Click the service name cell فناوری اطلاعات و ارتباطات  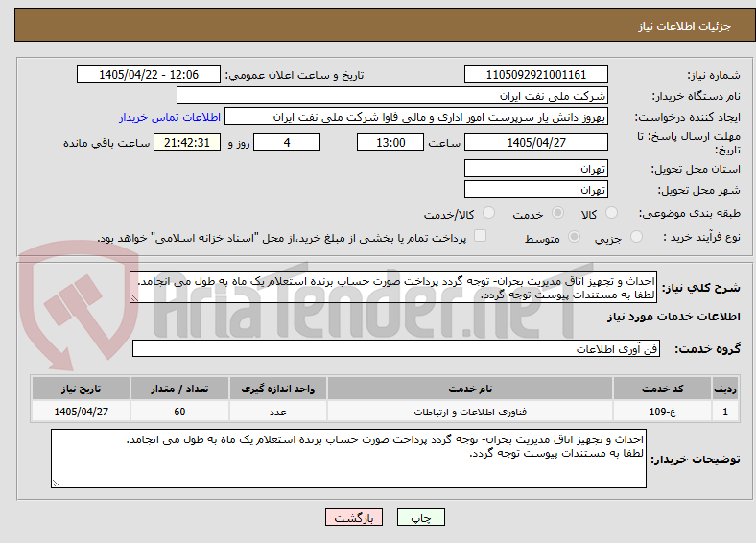[x=470, y=412]
